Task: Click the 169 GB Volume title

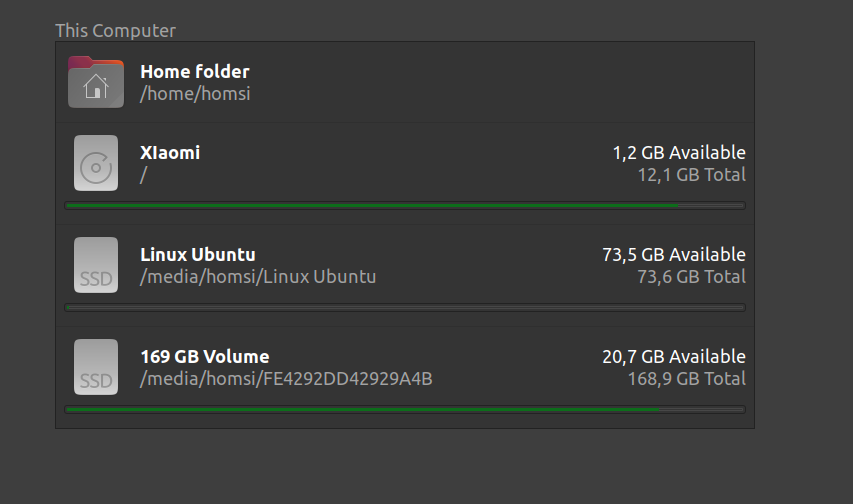Action: click(205, 357)
